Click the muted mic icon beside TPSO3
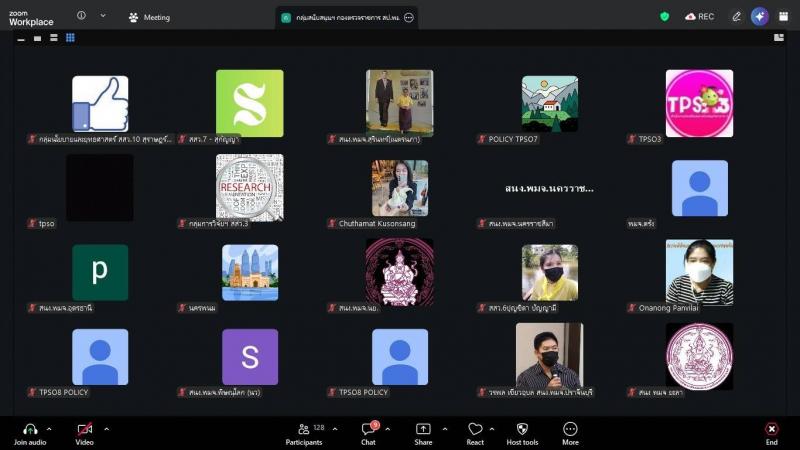Screen dimensions: 800x450 click(x=632, y=139)
